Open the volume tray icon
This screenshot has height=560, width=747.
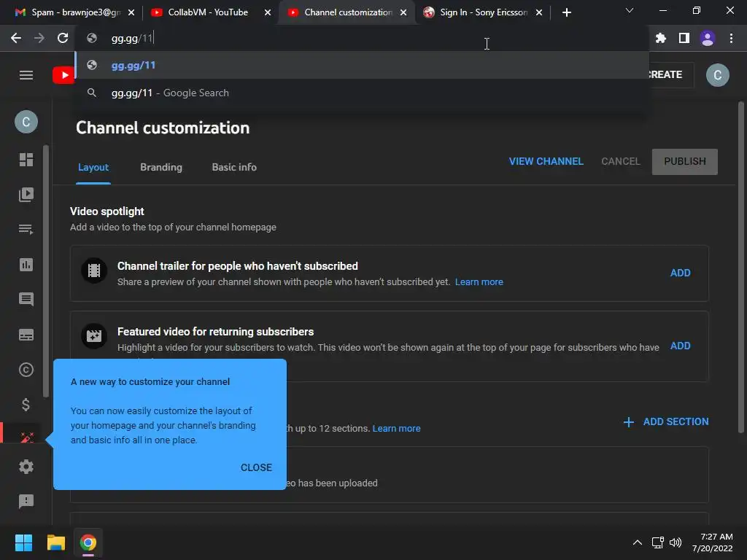(x=676, y=542)
